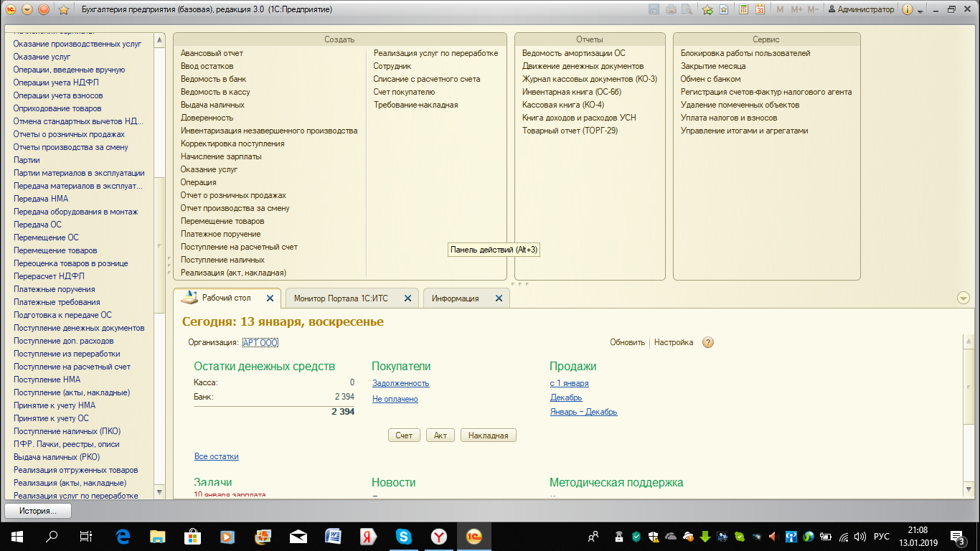Viewport: 980px width, 551px height.
Task: Open the info icon next to Администратор
Action: [908, 10]
